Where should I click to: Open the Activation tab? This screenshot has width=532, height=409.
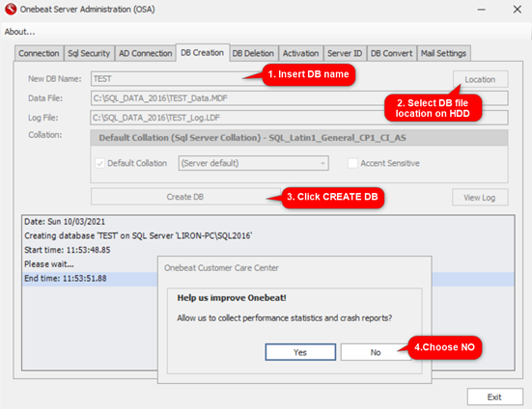(x=300, y=54)
